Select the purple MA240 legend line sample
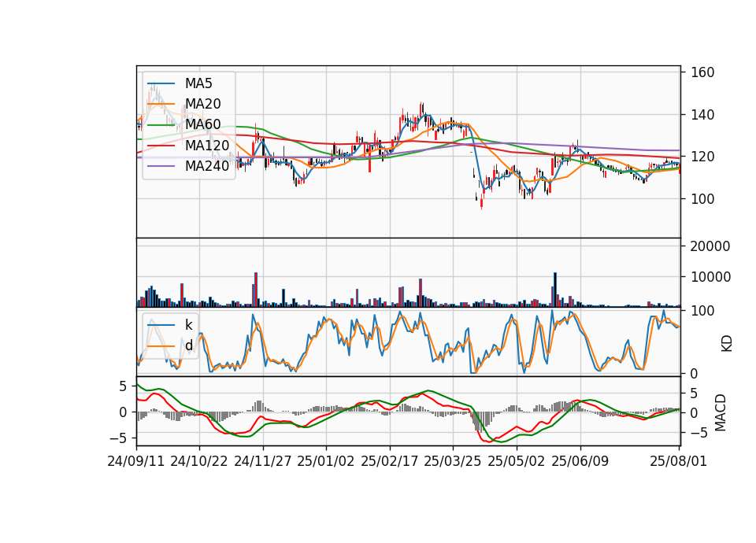The image size is (756, 543). pyautogui.click(x=161, y=166)
